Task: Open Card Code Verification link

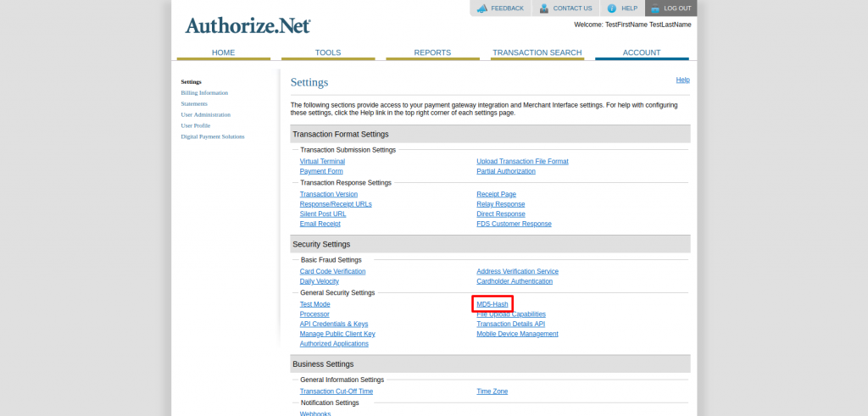Action: 332,272
